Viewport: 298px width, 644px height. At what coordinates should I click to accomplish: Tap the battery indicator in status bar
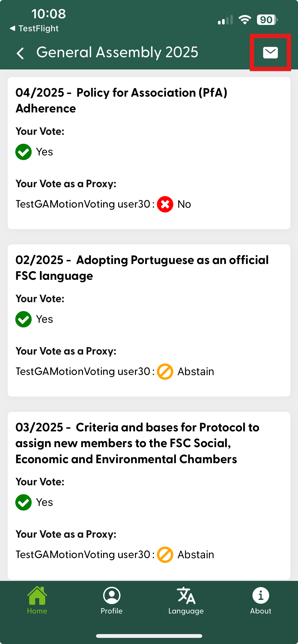point(267,20)
